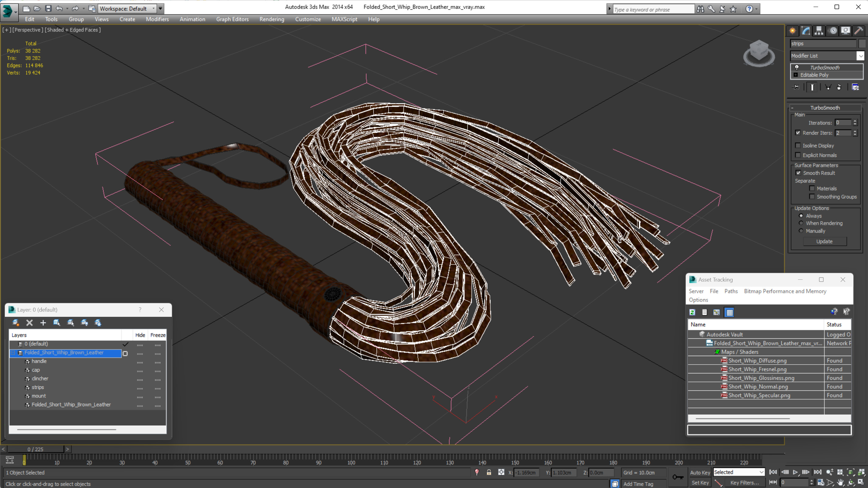Image resolution: width=868 pixels, height=488 pixels.
Task: Toggle the Render Iters checkbox
Action: point(798,133)
